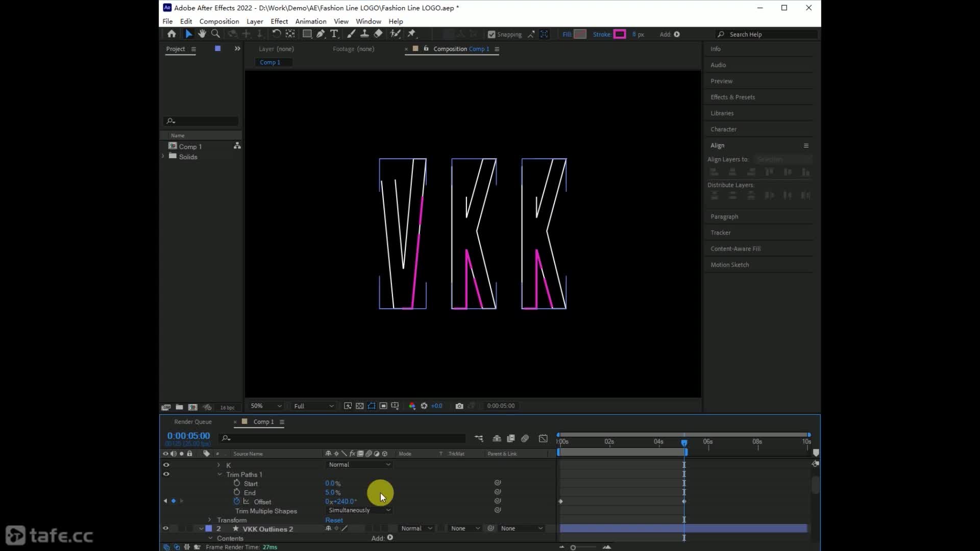980x551 pixels.
Task: Click the Search Help field
Action: pyautogui.click(x=766, y=34)
